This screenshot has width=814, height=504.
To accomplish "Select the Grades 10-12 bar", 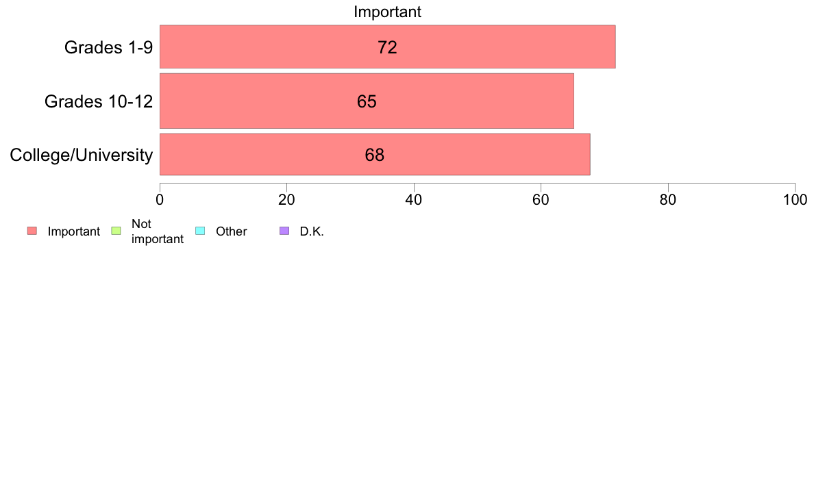I will point(367,101).
